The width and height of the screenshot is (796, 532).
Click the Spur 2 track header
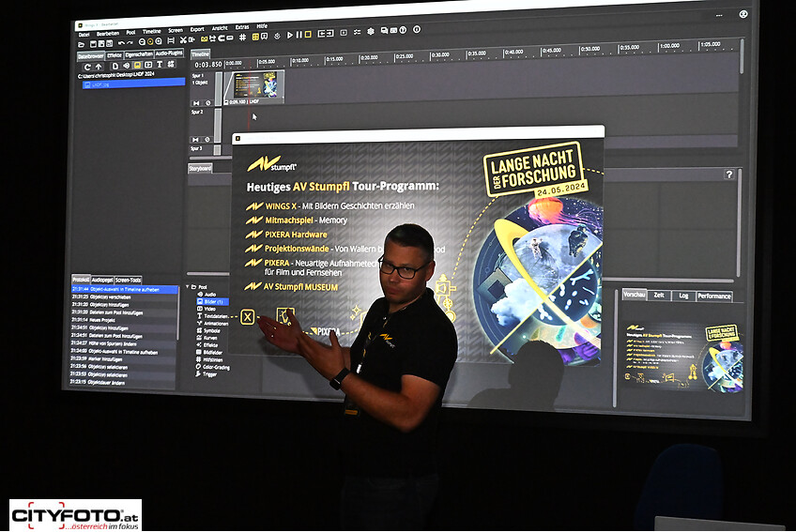203,125
